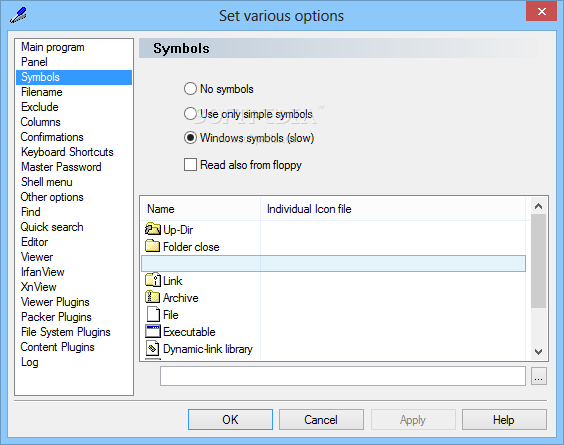This screenshot has height=445, width=564.
Task: Enable Read also from floppy checkbox
Action: (x=190, y=165)
